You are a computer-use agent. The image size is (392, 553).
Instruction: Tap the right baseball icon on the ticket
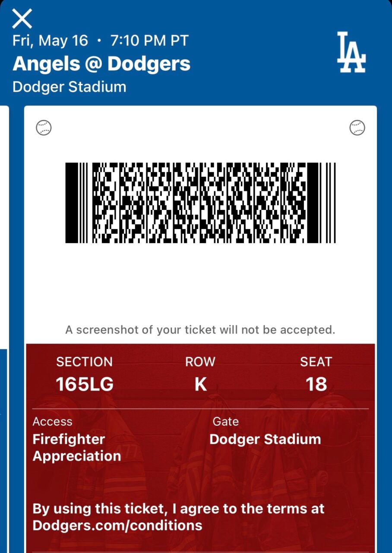coord(357,128)
